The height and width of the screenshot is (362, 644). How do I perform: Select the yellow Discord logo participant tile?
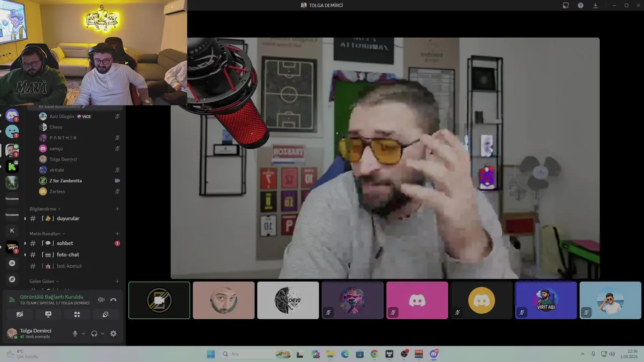[x=481, y=300]
